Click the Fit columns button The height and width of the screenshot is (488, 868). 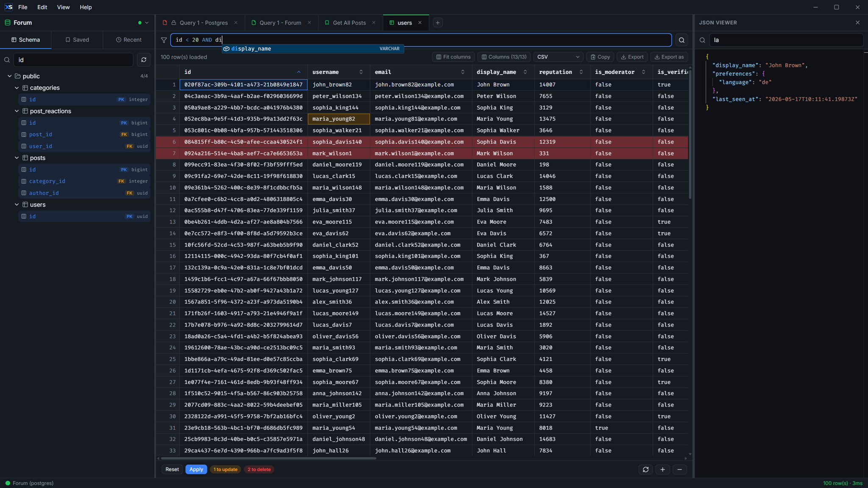453,57
